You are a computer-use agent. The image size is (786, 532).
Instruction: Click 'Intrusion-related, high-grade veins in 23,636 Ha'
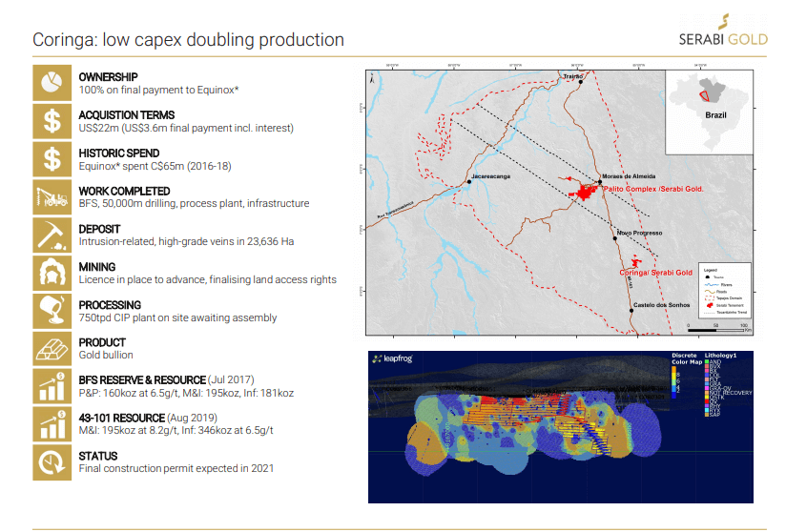pos(186,242)
